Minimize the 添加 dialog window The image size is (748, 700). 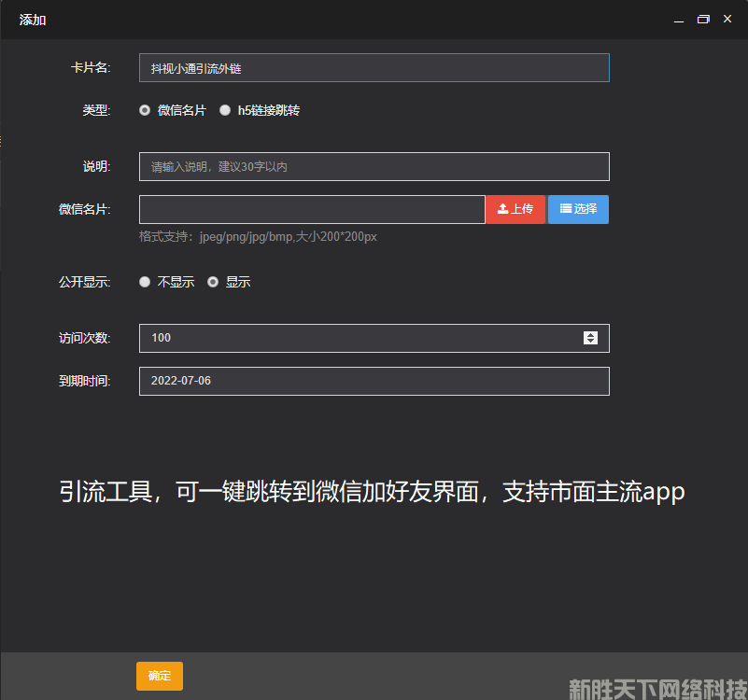pos(679,20)
